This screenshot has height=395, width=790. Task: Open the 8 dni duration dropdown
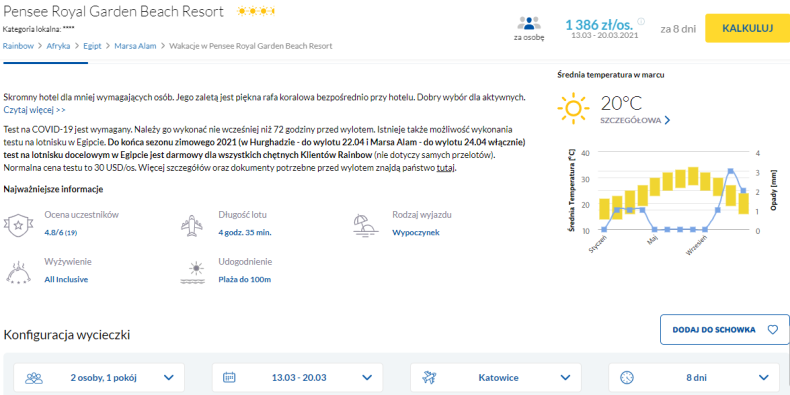point(694,377)
